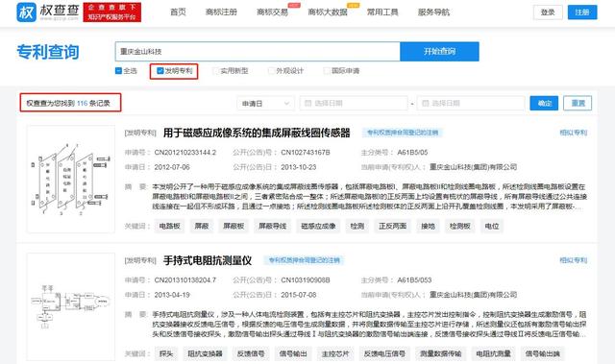Click keyword tag 探头
The height and width of the screenshot is (364, 615).
[166, 353]
